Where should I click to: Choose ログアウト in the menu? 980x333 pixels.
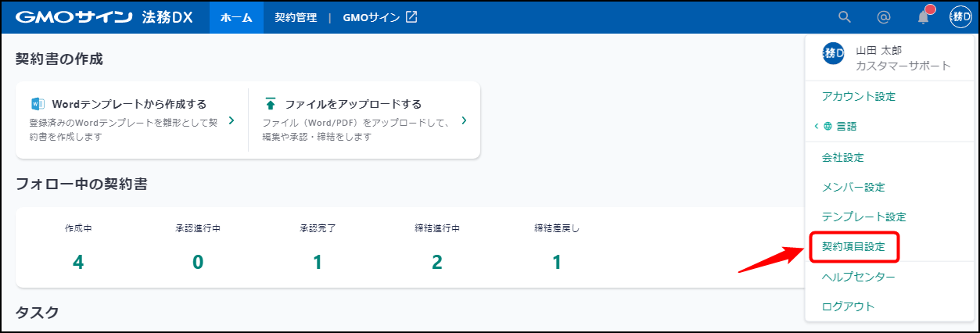point(849,306)
